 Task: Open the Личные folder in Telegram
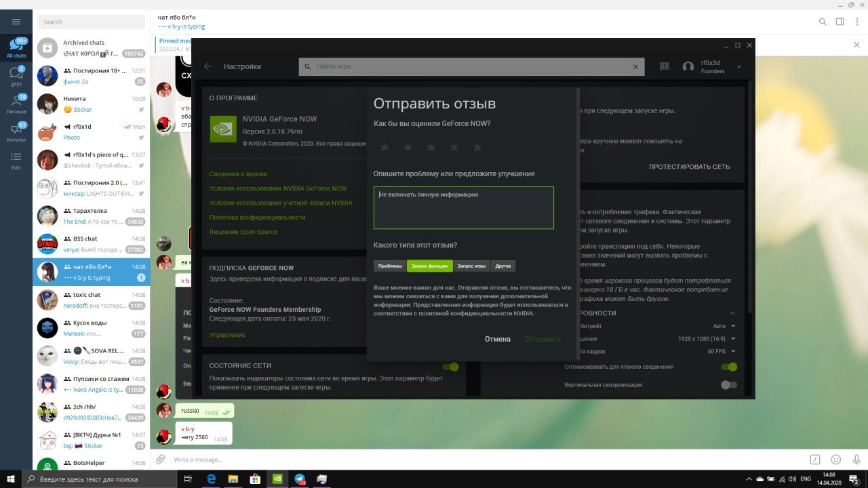[16, 103]
